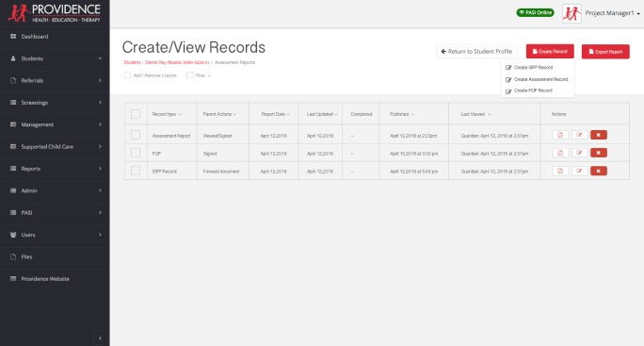The image size is (644, 346).
Task: Click the Students breadcrumb link
Action: click(x=132, y=62)
